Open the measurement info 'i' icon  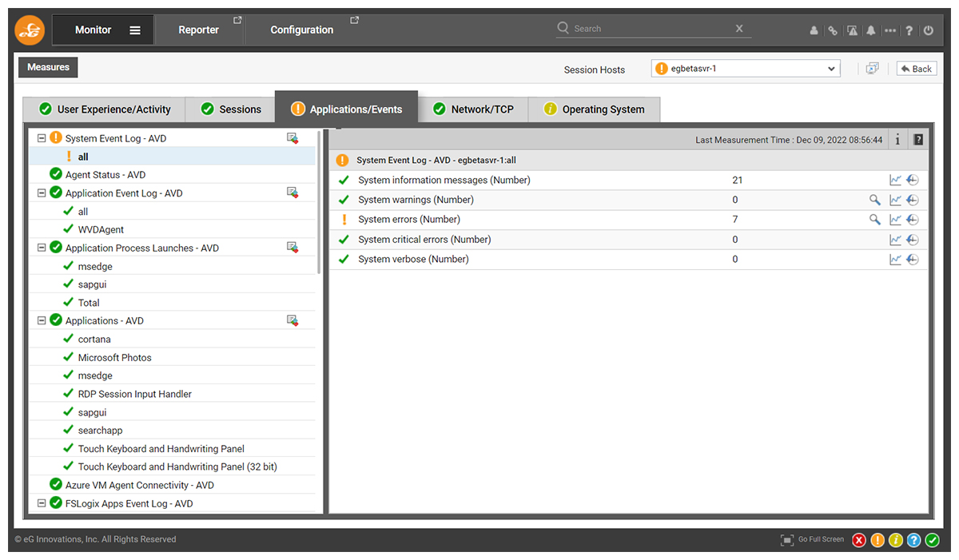coord(897,140)
